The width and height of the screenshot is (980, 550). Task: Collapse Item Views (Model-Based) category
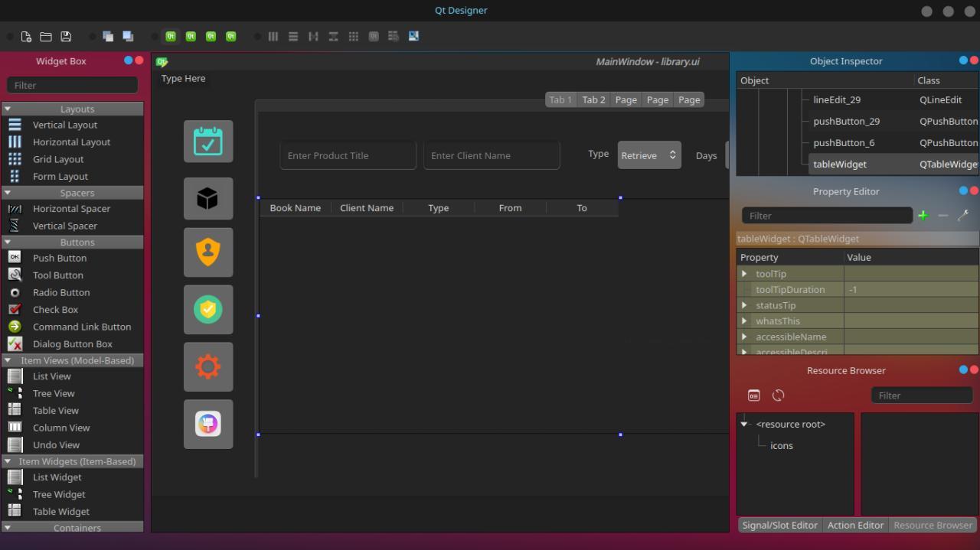[x=8, y=360]
